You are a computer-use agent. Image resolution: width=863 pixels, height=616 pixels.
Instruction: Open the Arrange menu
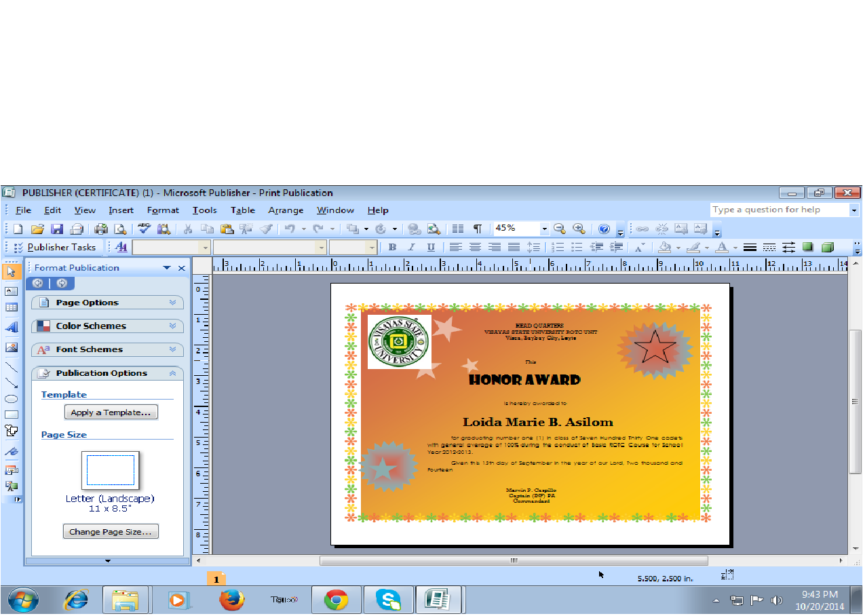point(286,210)
